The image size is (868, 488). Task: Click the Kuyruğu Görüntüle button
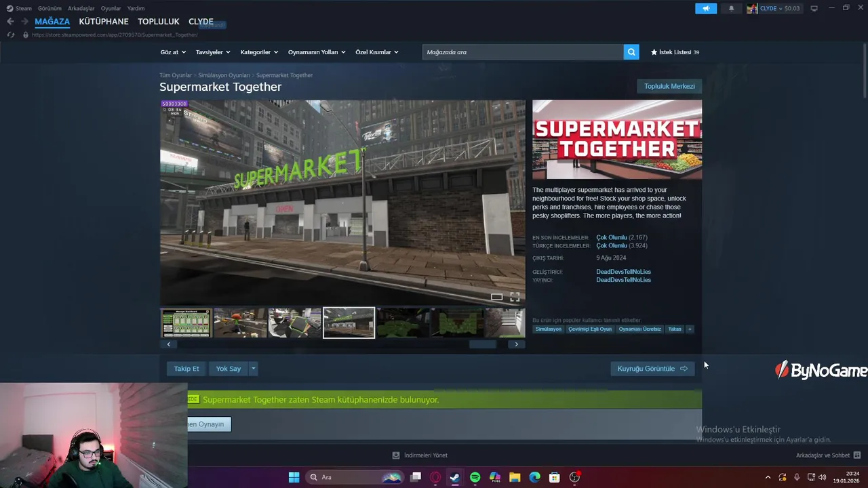(652, 369)
